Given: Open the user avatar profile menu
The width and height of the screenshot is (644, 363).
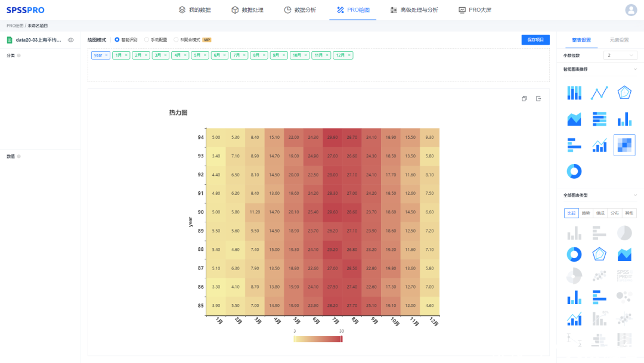Looking at the screenshot, I should (x=631, y=10).
